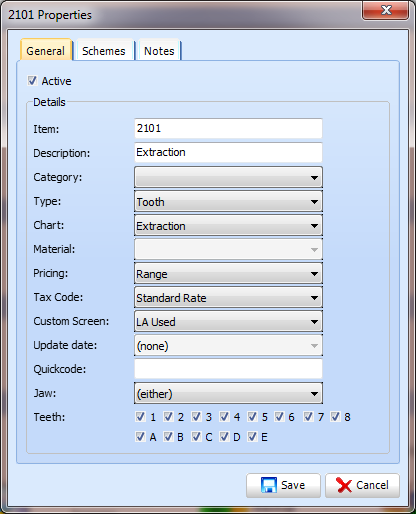Uncheck the Active checkbox
Screen dimensions: 416x514
[x=32, y=81]
